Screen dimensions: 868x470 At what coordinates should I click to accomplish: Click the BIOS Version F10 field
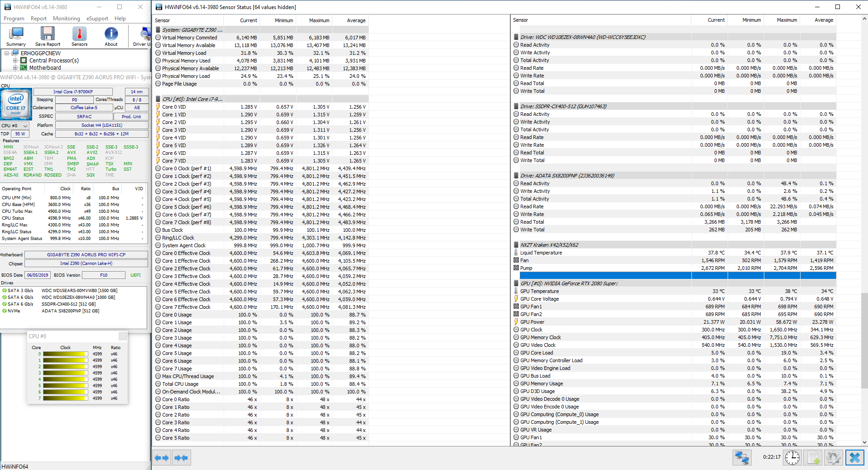(x=104, y=275)
